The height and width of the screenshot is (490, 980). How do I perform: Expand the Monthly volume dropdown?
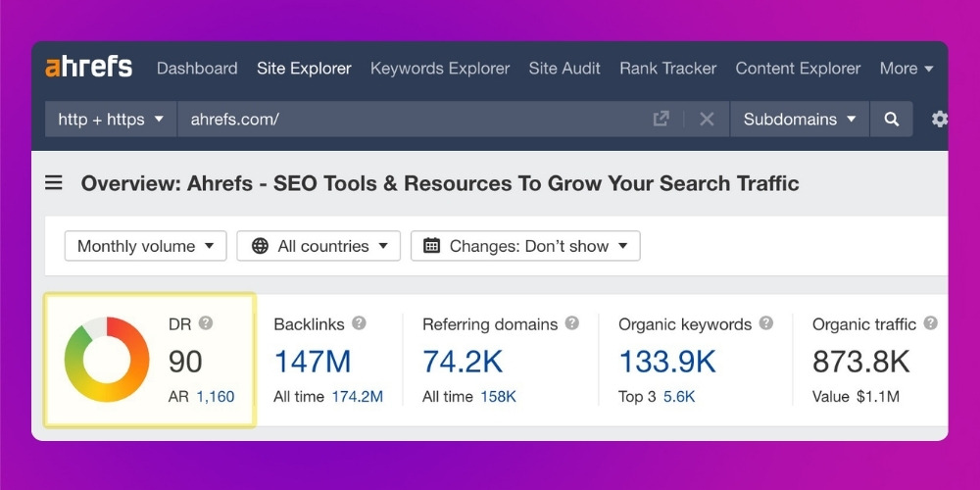pyautogui.click(x=146, y=246)
